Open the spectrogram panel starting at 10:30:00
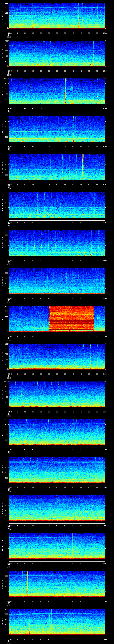The height and width of the screenshot is (644, 114). tap(57, 621)
